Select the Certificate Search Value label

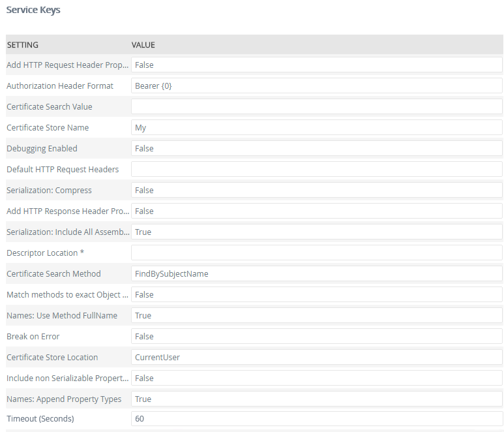click(49, 107)
